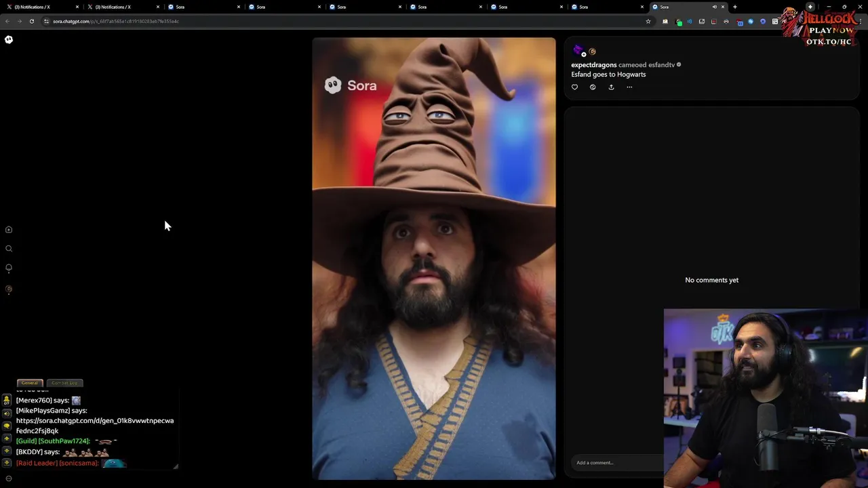Click SouthPaw1724 guild chat name
The height and width of the screenshot is (488, 868).
[x=64, y=441]
